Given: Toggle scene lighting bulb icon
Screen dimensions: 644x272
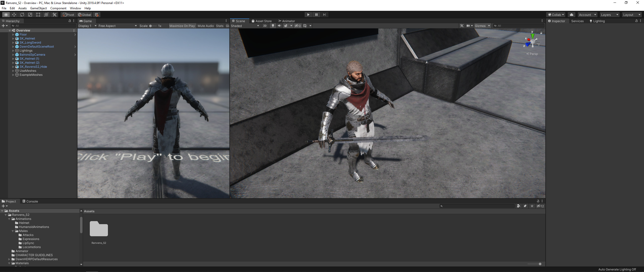Looking at the screenshot, I should 273,26.
